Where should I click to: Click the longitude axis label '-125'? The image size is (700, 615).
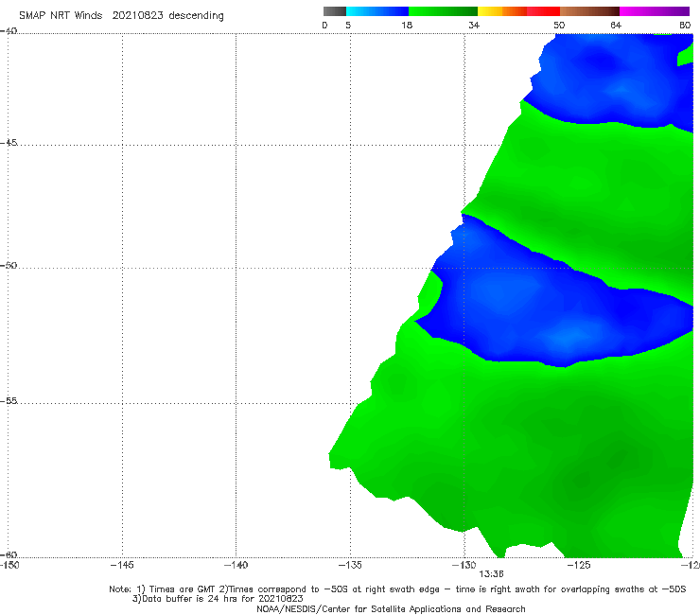click(x=579, y=565)
